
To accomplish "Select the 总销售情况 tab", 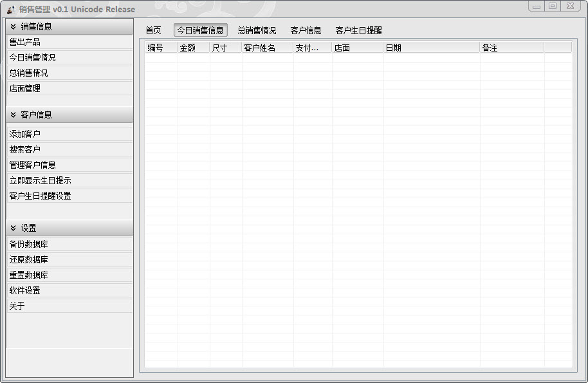I will tap(257, 30).
